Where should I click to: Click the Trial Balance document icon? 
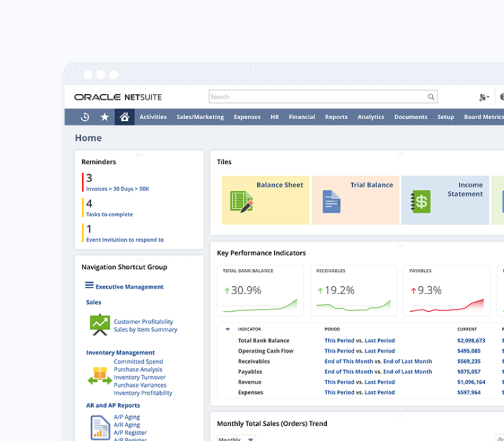pyautogui.click(x=331, y=202)
